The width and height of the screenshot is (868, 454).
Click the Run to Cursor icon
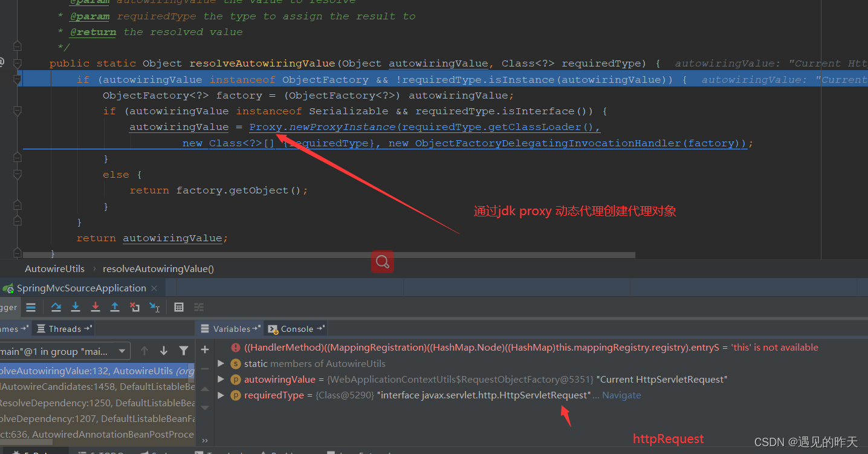(154, 307)
